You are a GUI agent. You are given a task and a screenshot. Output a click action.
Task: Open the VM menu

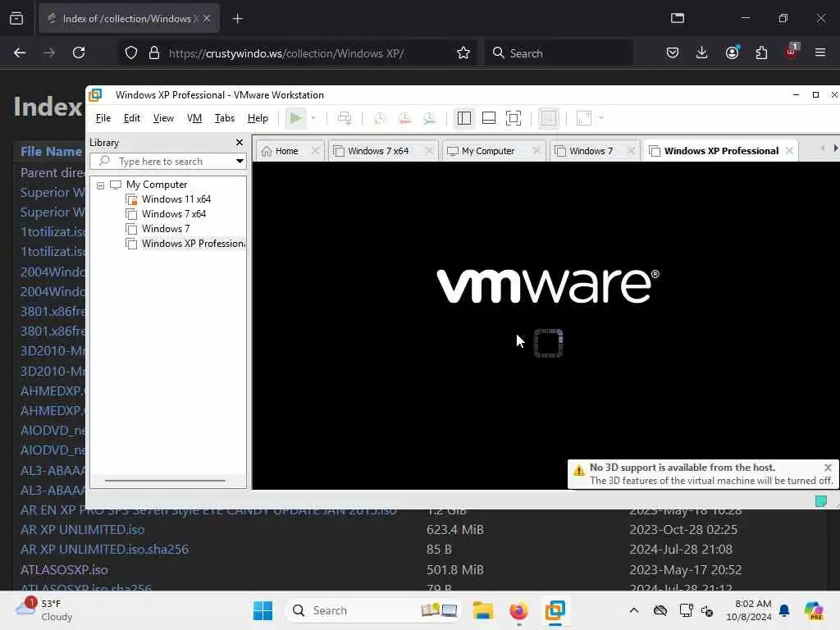pos(194,118)
